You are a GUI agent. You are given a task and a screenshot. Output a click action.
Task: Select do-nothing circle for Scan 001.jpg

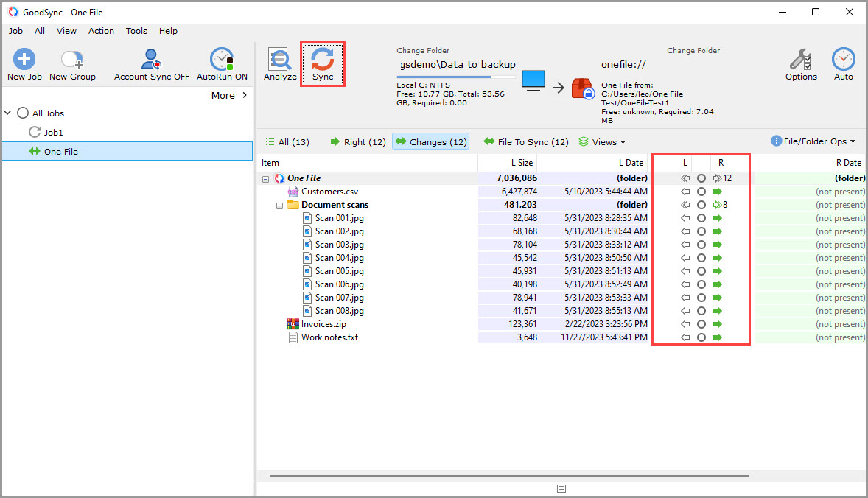click(x=701, y=218)
